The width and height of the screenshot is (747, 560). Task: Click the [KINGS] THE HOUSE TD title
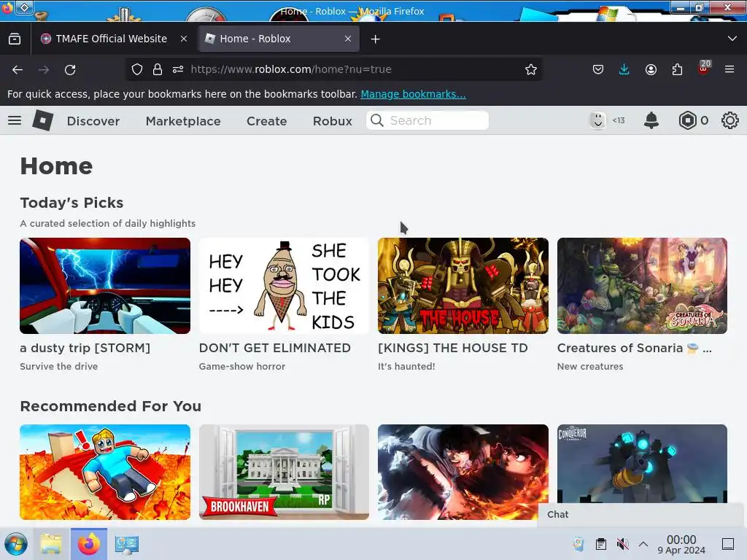[453, 348]
